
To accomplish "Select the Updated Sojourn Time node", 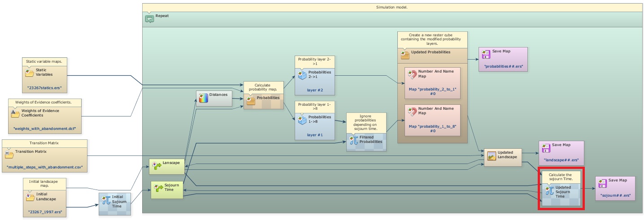I will point(561,193).
